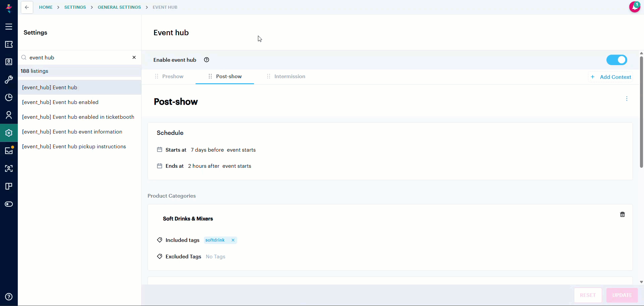644x306 pixels.
Task: Go to GENERAL SETTINGS breadcrumb
Action: coord(119,7)
